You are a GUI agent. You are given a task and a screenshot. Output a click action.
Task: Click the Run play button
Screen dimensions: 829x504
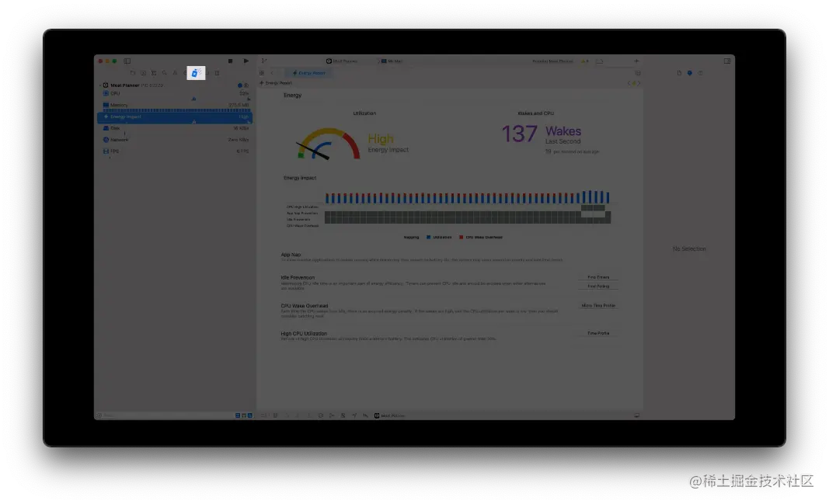pyautogui.click(x=246, y=61)
